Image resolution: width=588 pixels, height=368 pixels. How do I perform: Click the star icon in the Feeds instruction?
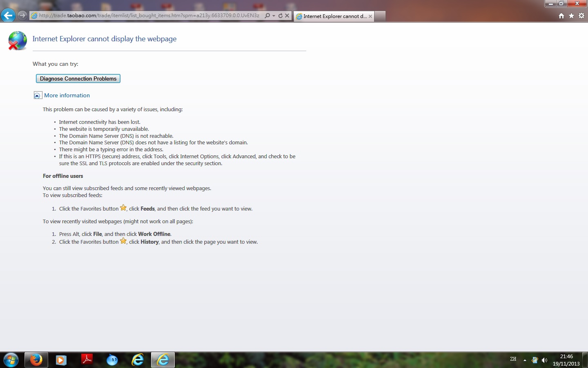(123, 208)
